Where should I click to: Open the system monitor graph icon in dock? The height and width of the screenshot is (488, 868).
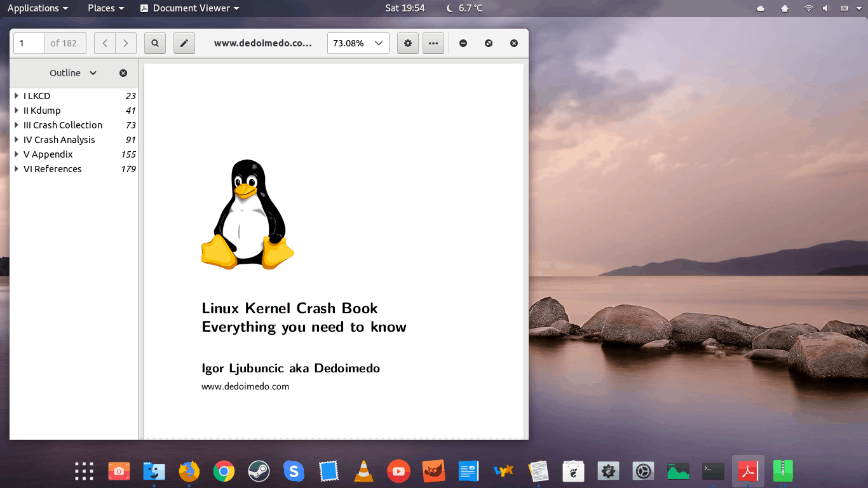click(678, 471)
